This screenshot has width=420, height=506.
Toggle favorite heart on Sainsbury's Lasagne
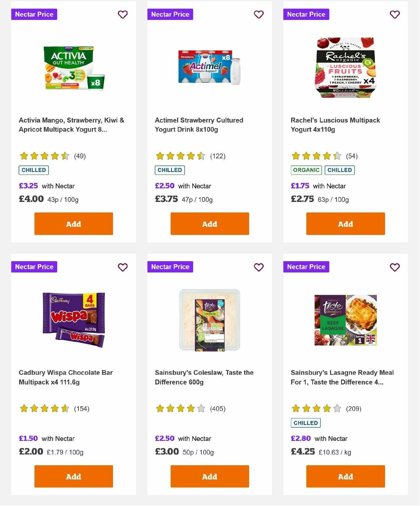click(395, 267)
